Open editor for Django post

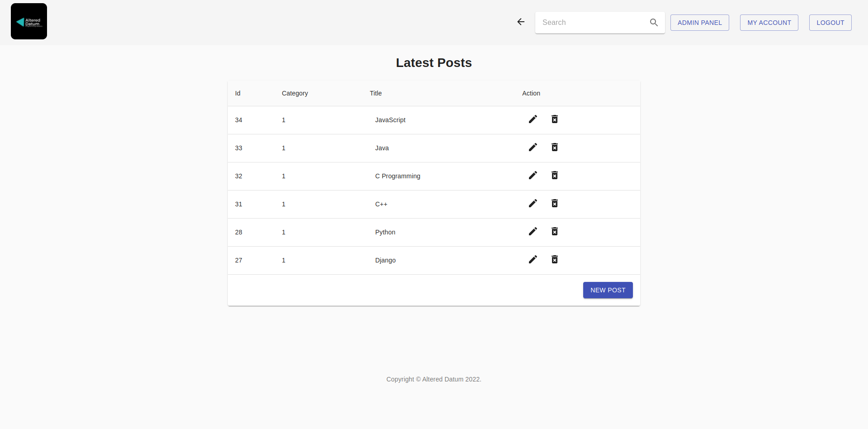click(x=533, y=259)
